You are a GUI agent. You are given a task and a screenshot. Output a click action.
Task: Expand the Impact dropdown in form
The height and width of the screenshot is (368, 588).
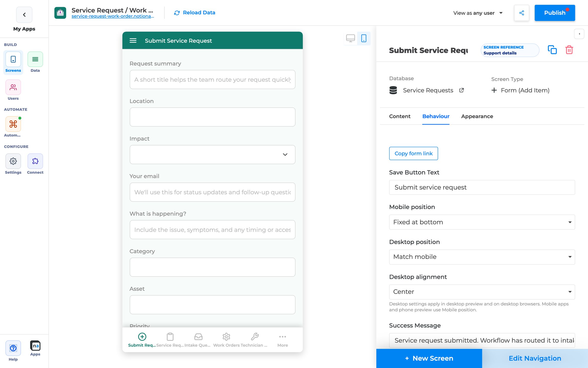tap(212, 155)
